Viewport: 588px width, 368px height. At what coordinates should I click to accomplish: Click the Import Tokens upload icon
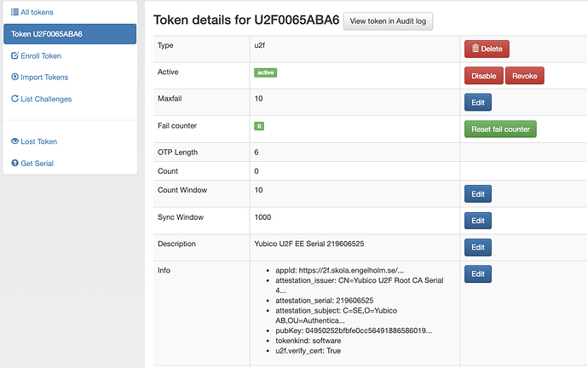pos(14,77)
